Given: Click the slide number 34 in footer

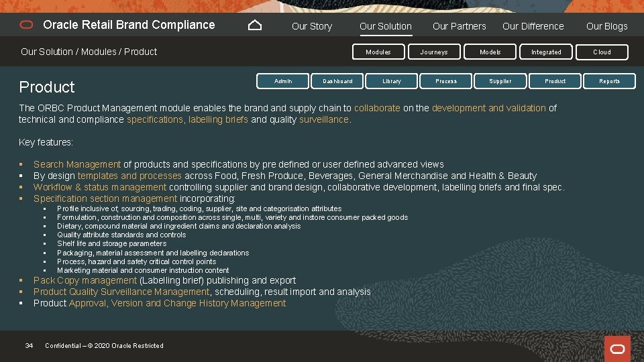Looking at the screenshot, I should click(x=29, y=346).
